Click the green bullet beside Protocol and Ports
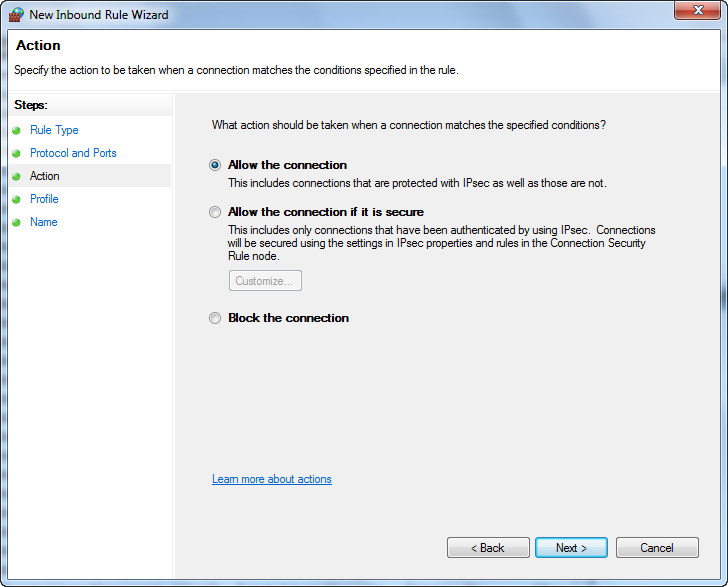The image size is (728, 587). coord(16,153)
